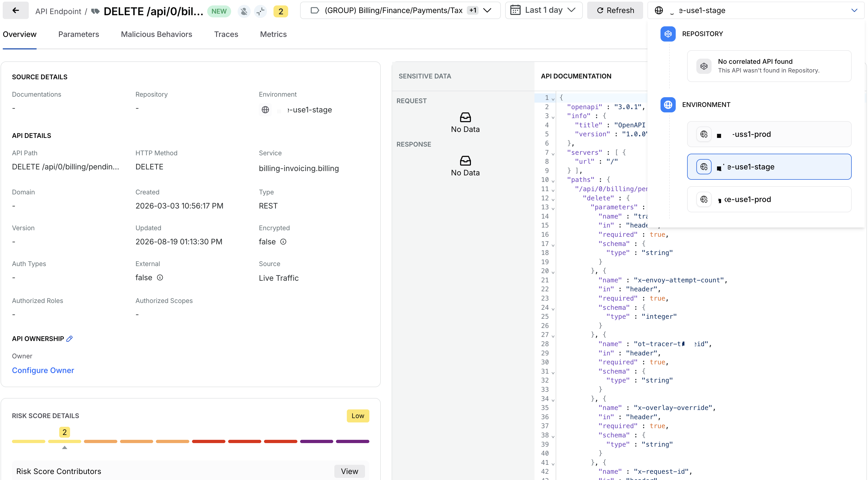Click the yellow risk score 2 badge
This screenshot has width=868, height=480.
click(280, 11)
